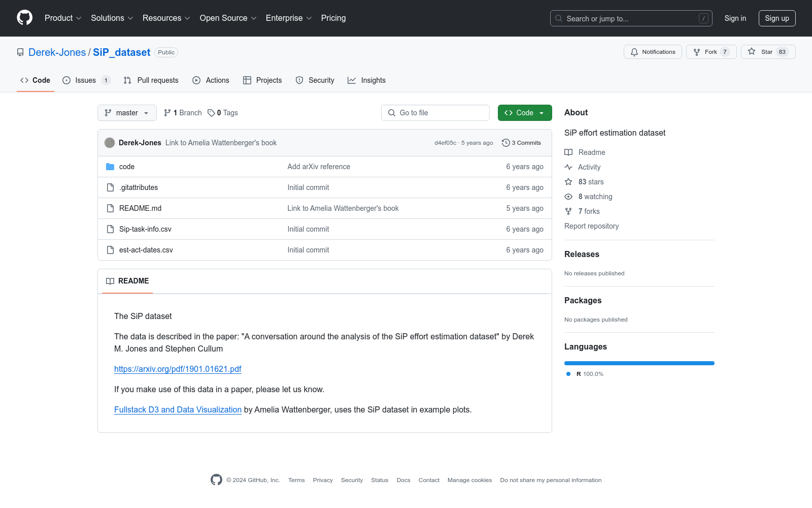Switch to the Insights tab
The image size is (812, 508).
(366, 80)
